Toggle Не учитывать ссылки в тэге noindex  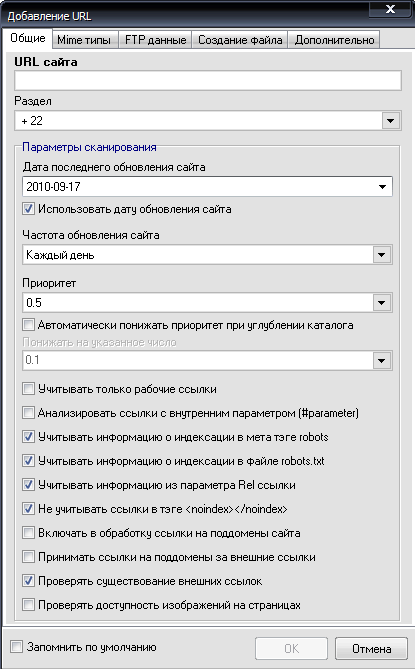point(29,509)
